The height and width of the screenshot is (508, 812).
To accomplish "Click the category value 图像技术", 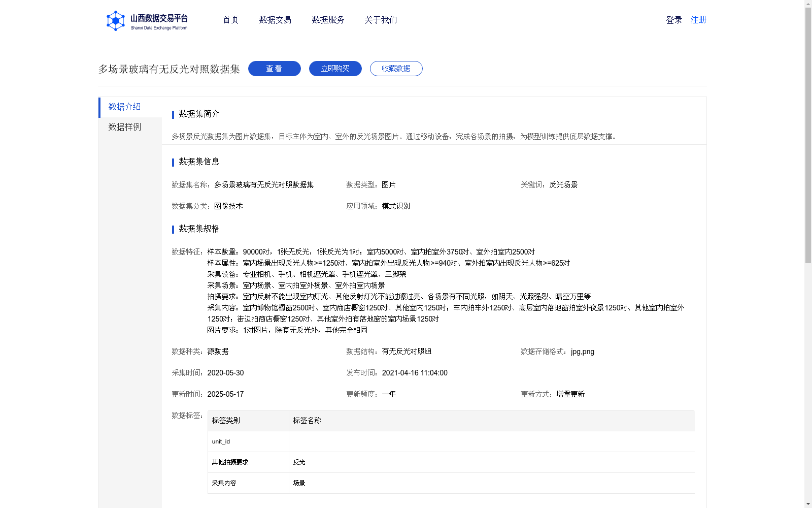I will tap(228, 206).
